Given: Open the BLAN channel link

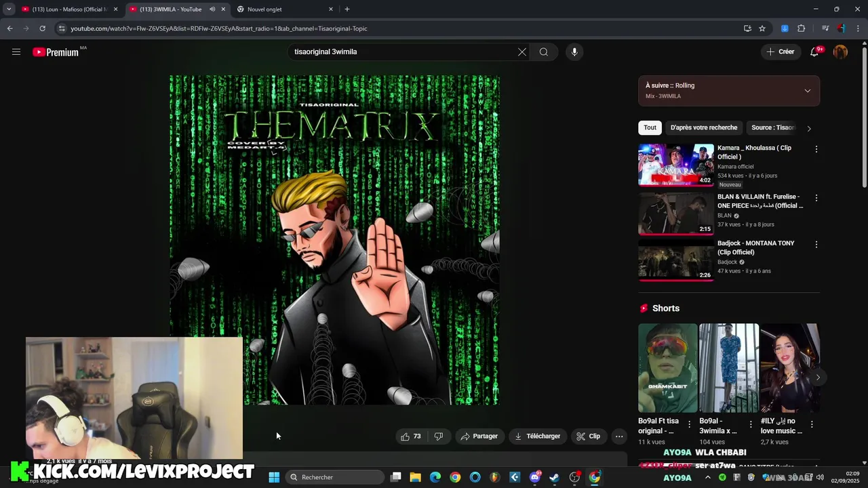Looking at the screenshot, I should 724,216.
